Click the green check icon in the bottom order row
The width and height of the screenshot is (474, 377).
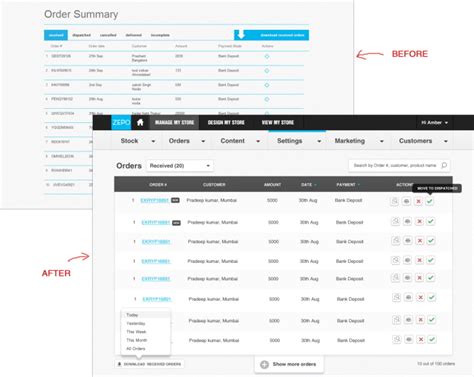click(x=432, y=339)
